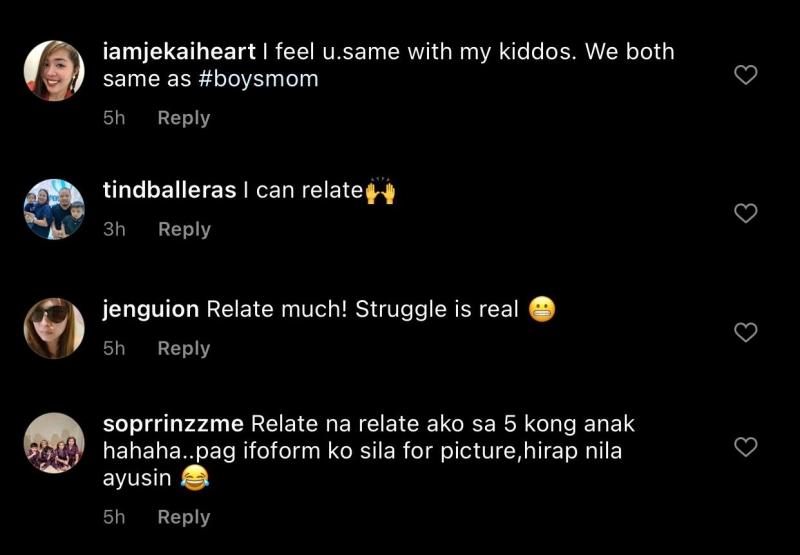Reply to jenguion's comment
Viewport: 800px width, 555px height.
[x=184, y=349]
